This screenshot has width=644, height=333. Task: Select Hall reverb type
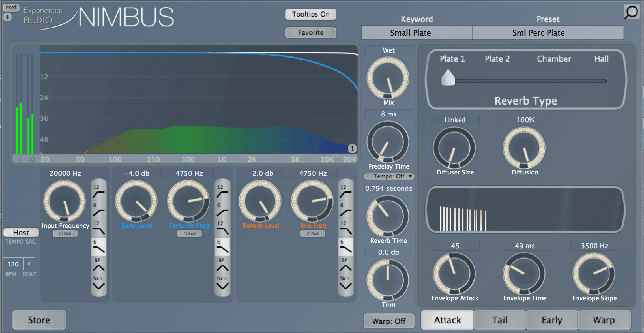(x=601, y=59)
